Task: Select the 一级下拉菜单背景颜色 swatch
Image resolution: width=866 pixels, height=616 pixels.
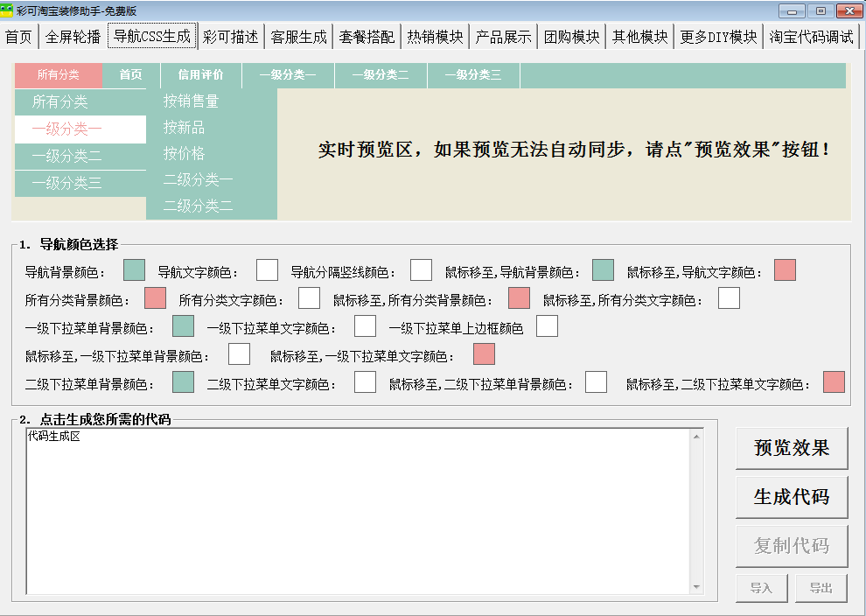Action: click(x=183, y=326)
